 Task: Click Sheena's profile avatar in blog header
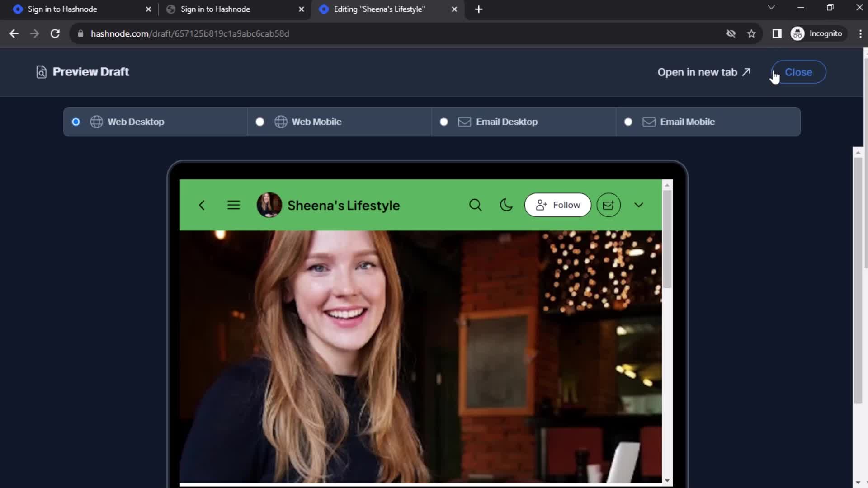pos(269,205)
